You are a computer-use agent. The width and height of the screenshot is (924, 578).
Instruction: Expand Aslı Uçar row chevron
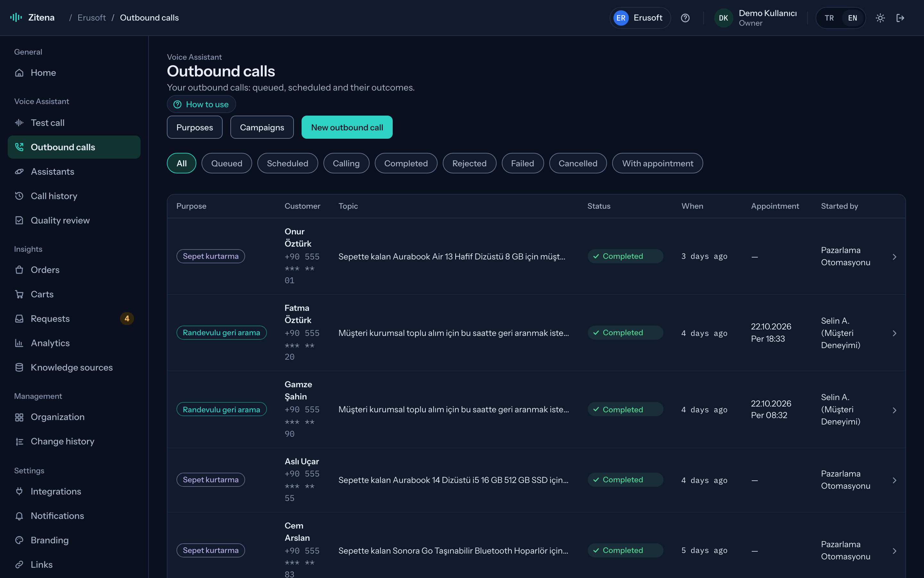pyautogui.click(x=894, y=480)
